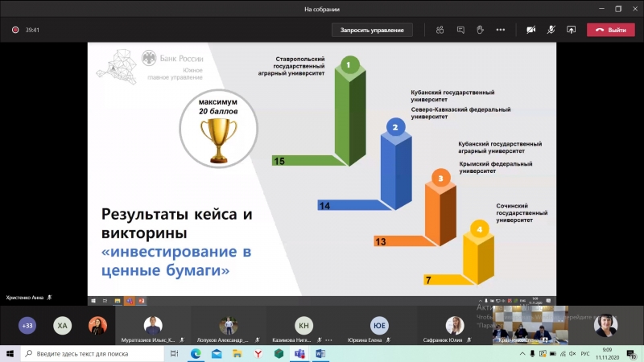Select Муратгазиев Ильяс participant tile
Screen dimensions: 644x362
tap(153, 326)
